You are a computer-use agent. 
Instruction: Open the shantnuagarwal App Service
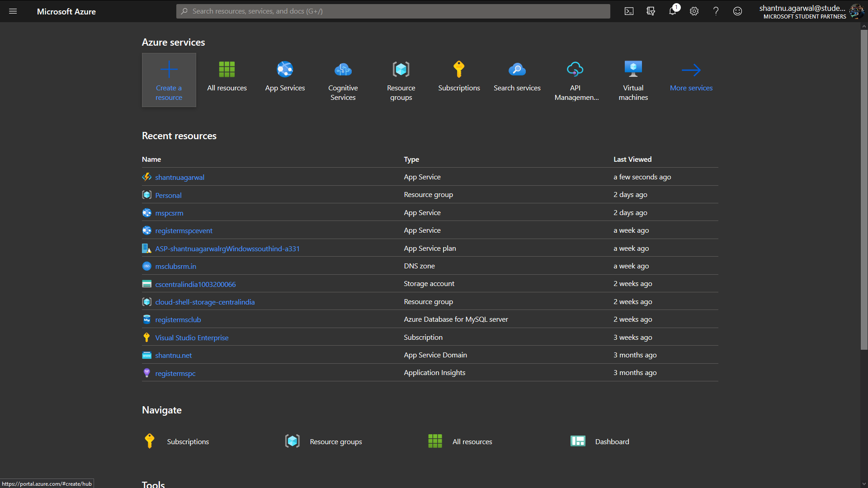coord(179,177)
